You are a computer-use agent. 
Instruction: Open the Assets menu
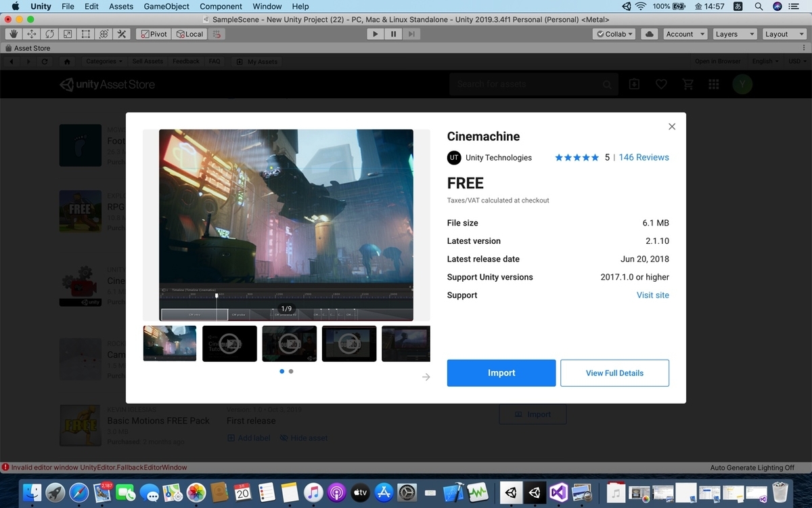[121, 6]
